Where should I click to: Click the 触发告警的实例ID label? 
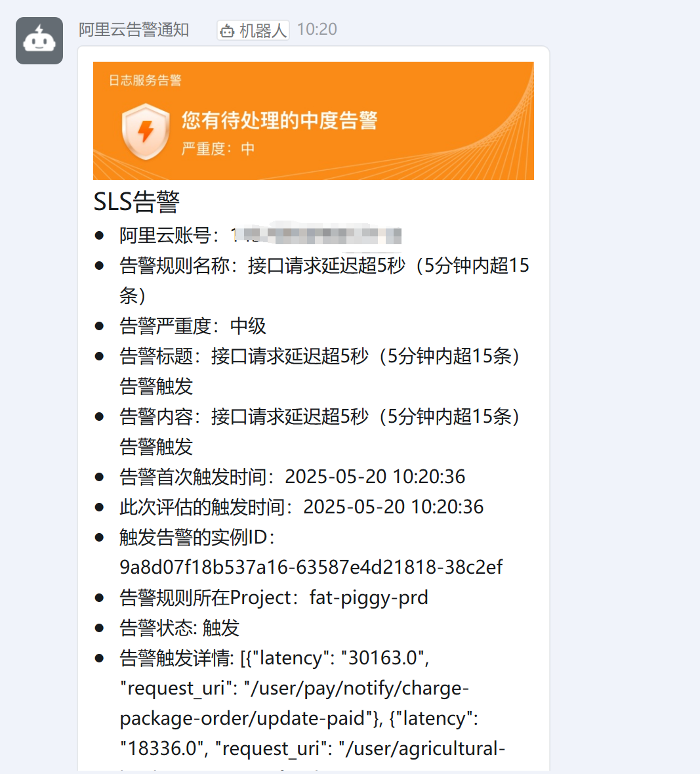[197, 537]
